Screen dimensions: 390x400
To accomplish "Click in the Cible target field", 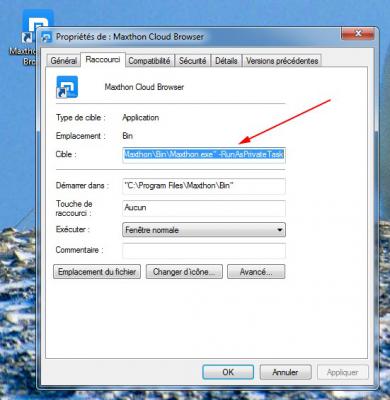I will tap(204, 155).
